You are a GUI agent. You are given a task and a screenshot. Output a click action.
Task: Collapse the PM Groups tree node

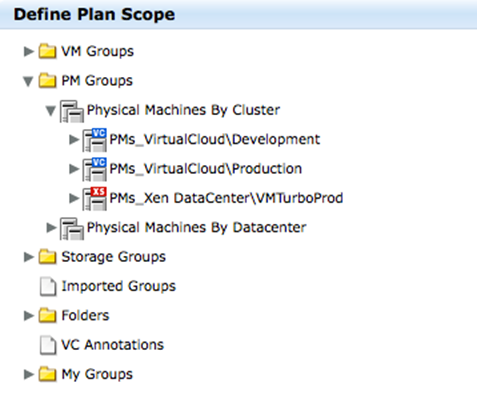(28, 81)
